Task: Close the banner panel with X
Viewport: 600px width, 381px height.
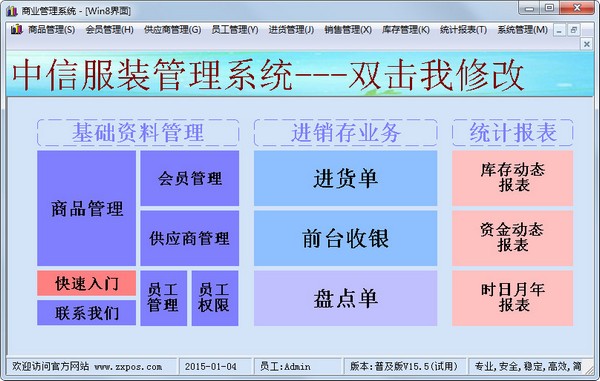Action: click(586, 44)
